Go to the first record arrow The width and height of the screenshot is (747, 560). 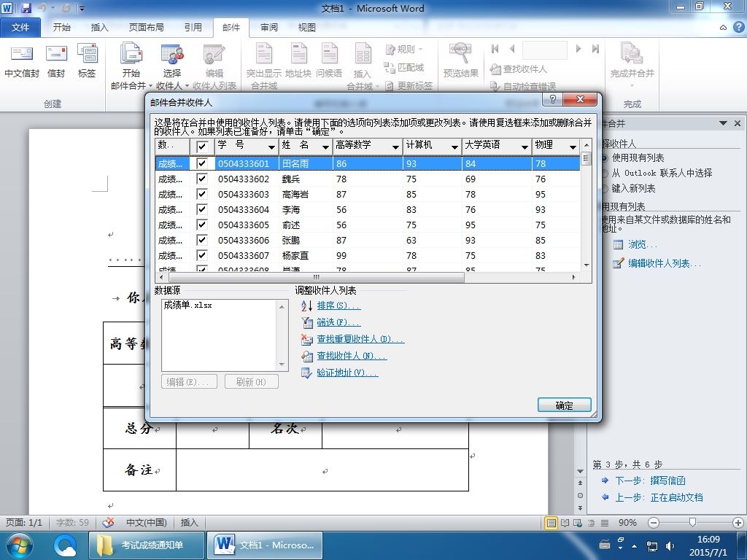tap(495, 49)
